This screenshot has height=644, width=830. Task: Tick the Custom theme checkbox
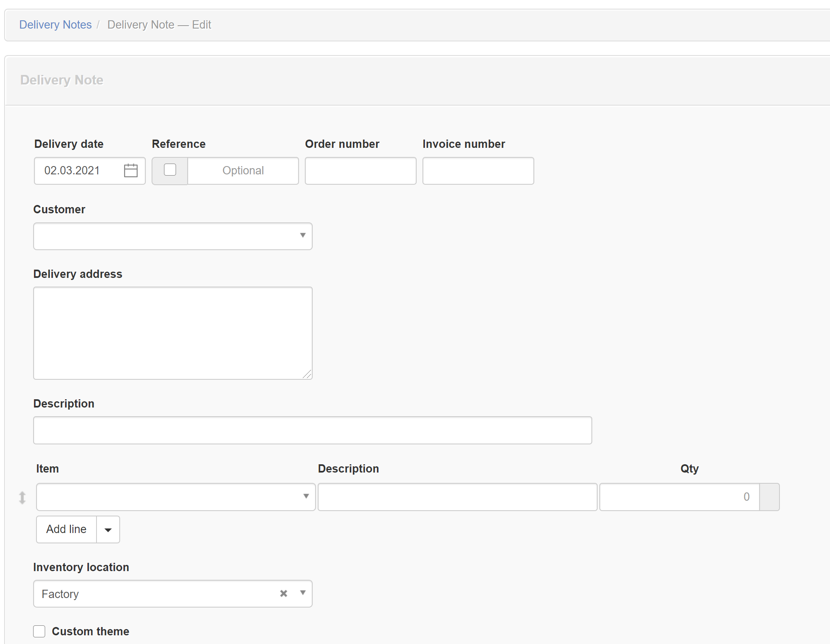pos(39,632)
